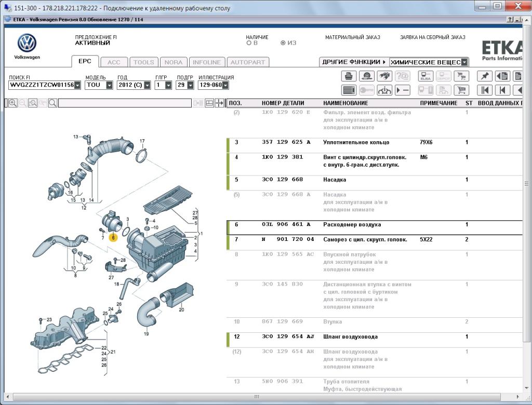Click ЗАЯВКА НА СБОРНЫЙ ЗАКАЗ label
This screenshot has height=405, width=532.
433,37
